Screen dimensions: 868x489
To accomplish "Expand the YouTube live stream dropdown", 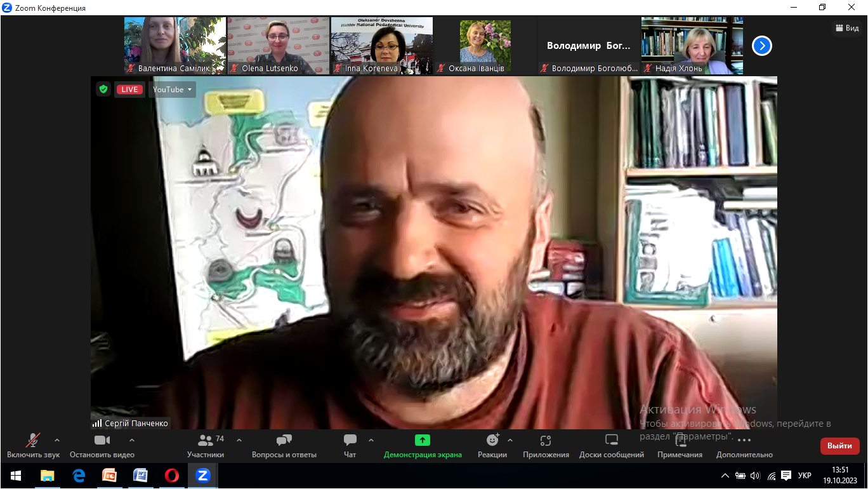I will (x=172, y=90).
